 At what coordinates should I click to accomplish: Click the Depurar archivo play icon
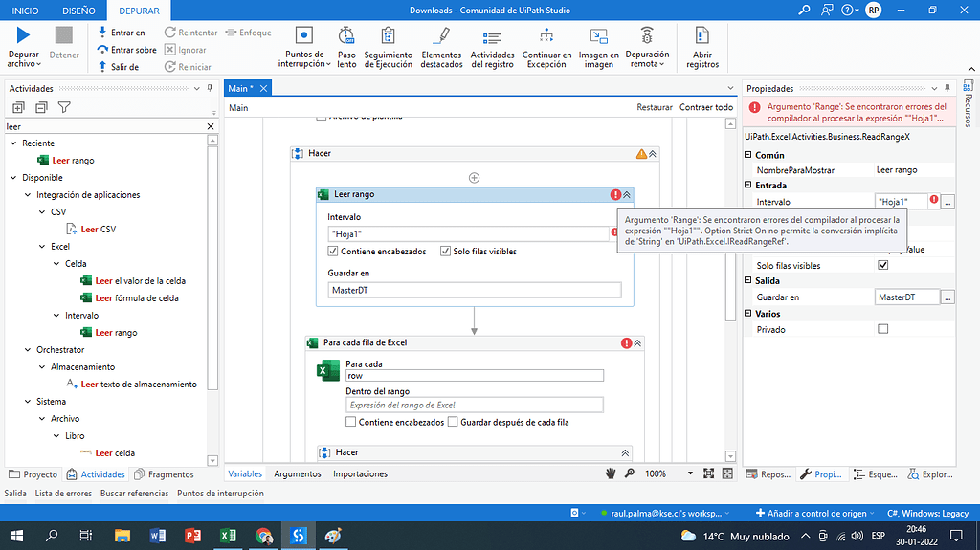point(23,35)
